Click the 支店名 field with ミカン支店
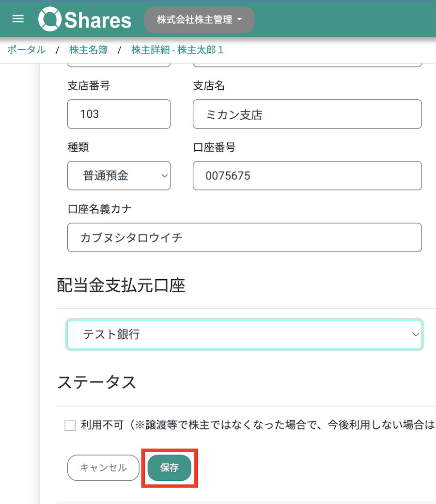Screen dimensions: 436x504 coord(307,114)
